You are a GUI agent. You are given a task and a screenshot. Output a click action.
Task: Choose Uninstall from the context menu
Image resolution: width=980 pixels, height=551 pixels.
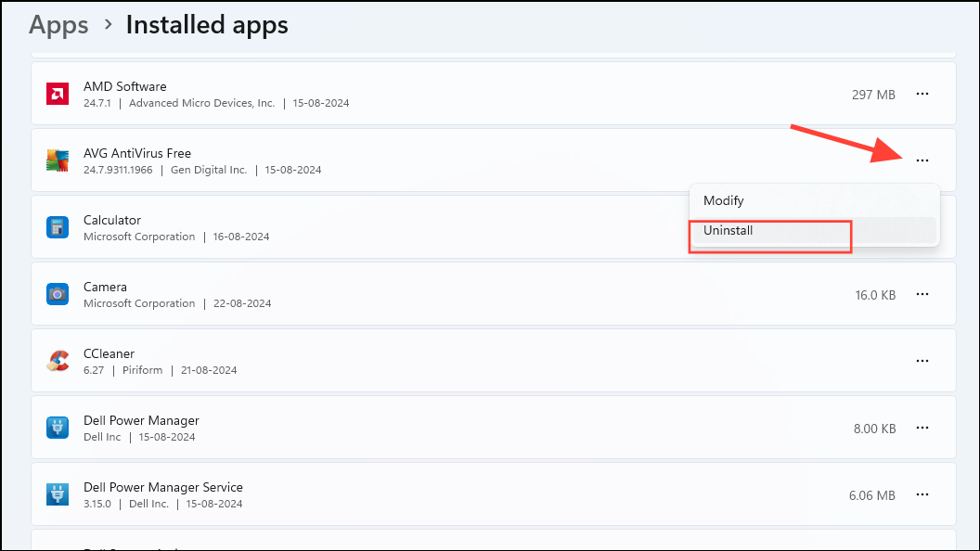tap(815, 231)
